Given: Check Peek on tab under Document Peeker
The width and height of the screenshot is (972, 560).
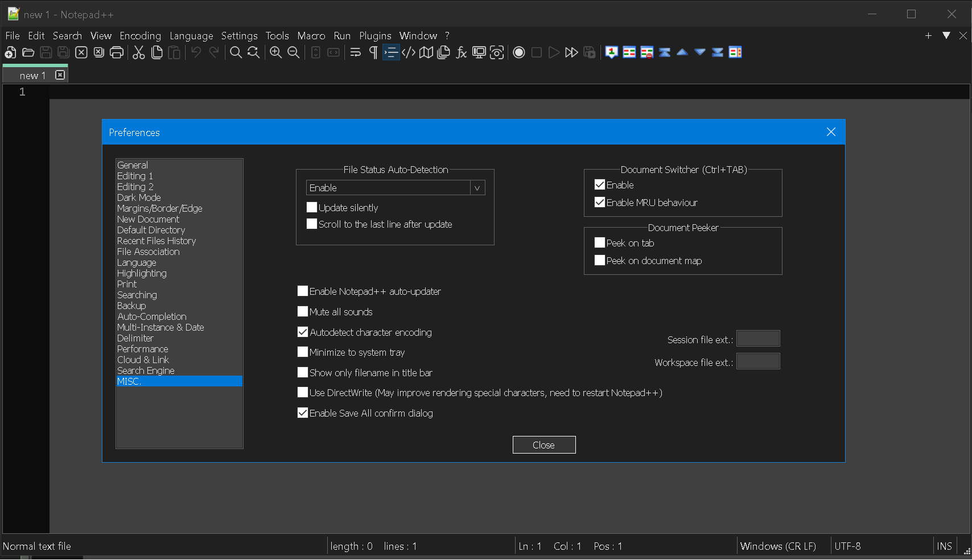Looking at the screenshot, I should pos(599,242).
